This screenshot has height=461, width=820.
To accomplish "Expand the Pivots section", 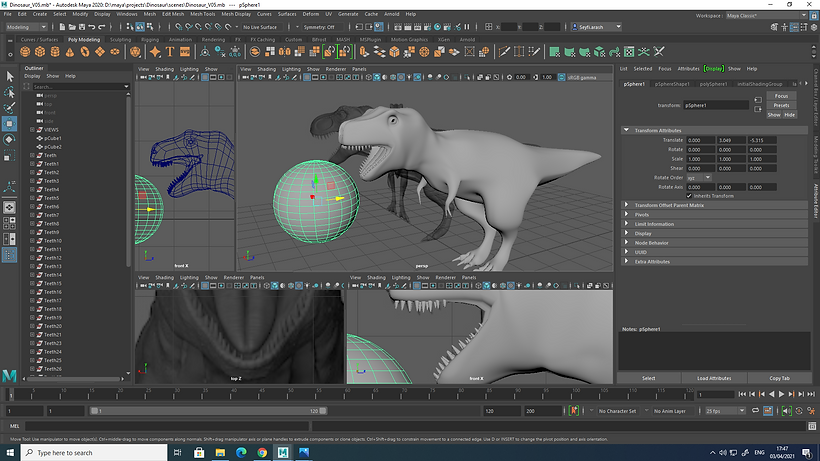I will tap(626, 214).
